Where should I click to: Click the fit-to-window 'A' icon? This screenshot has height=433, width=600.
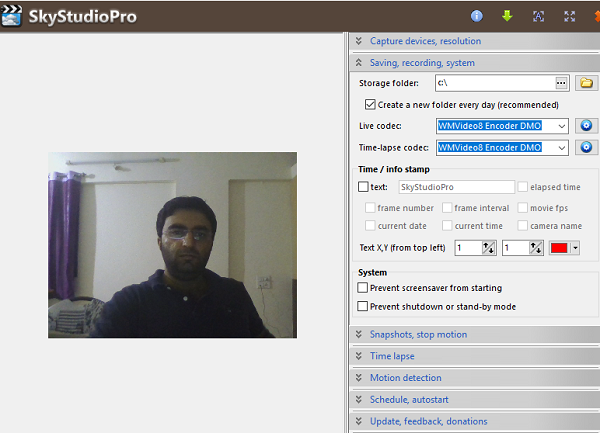538,16
